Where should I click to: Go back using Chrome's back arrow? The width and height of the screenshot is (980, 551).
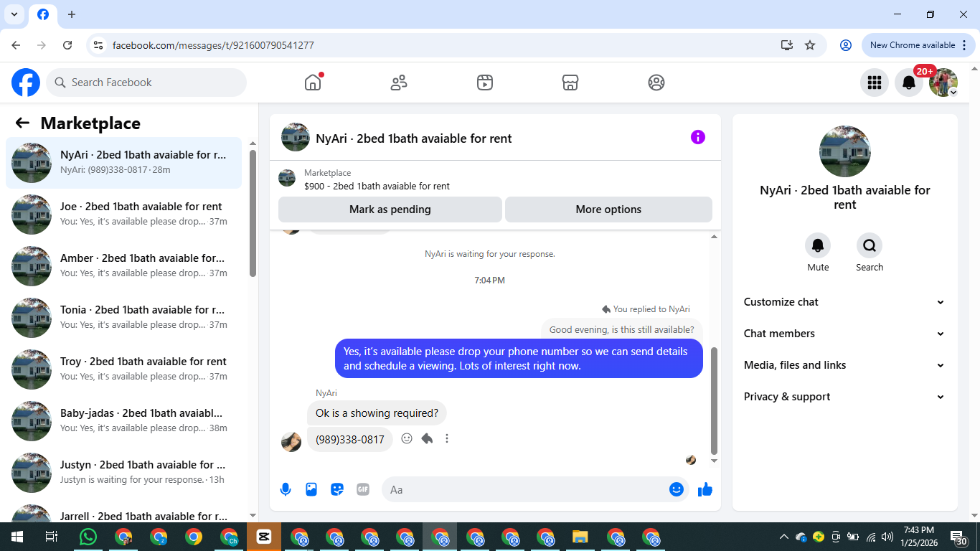tap(16, 45)
